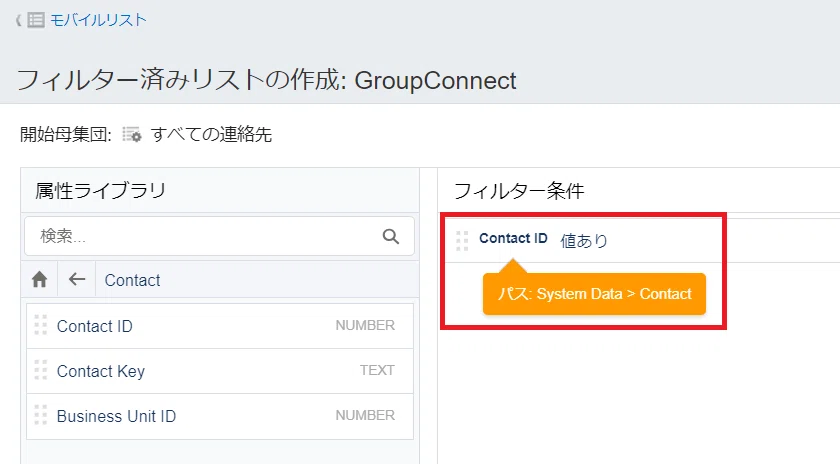
Task: Open the モバイルリスト breadcrumb link
Action: (x=98, y=20)
